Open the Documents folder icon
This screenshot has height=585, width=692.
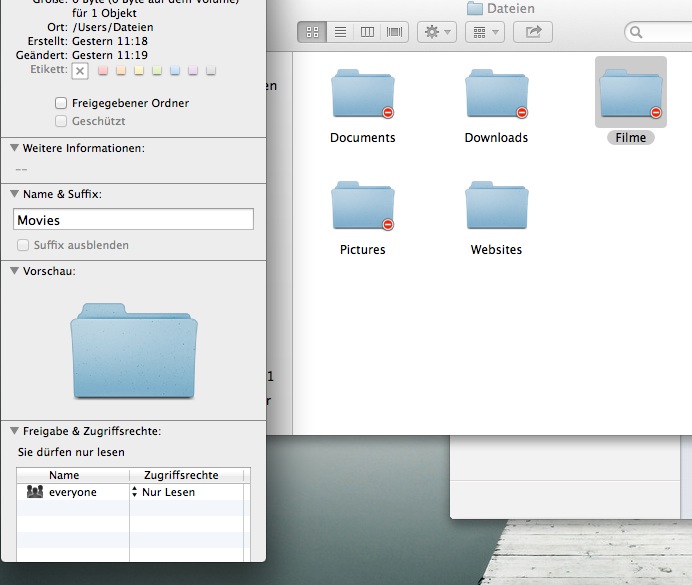[362, 96]
